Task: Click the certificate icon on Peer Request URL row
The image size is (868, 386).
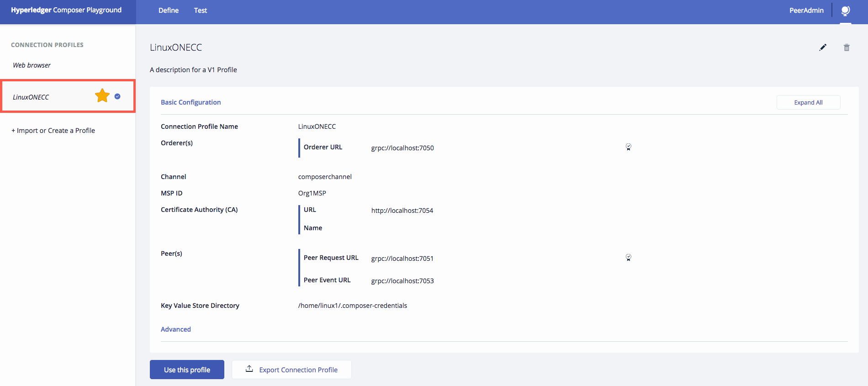Action: (629, 258)
